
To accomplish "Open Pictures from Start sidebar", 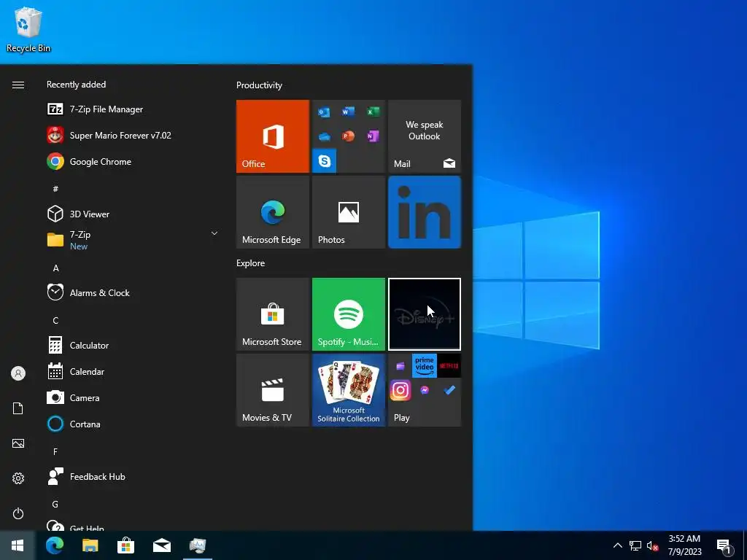I will click(x=18, y=443).
